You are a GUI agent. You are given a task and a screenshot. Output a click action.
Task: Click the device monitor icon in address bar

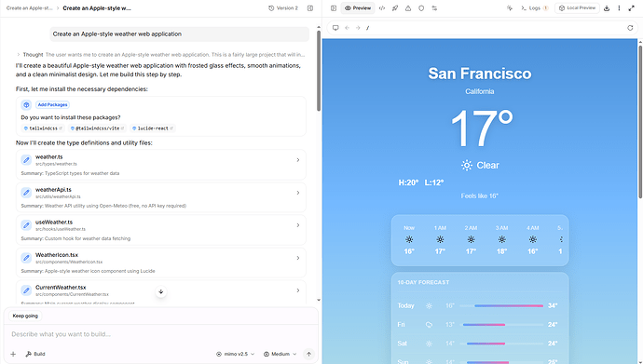[335, 28]
